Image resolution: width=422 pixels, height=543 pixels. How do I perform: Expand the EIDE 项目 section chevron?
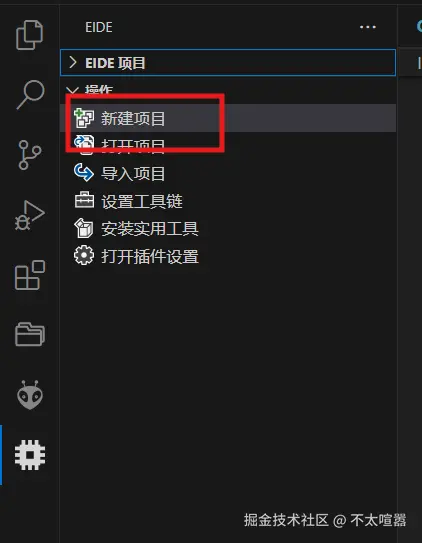pyautogui.click(x=72, y=63)
